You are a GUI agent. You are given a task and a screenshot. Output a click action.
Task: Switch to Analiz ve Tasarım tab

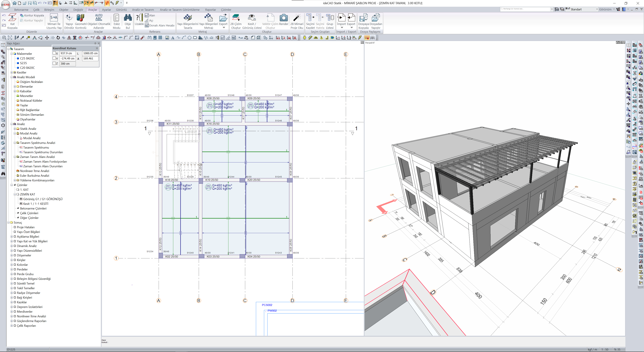[x=143, y=10]
